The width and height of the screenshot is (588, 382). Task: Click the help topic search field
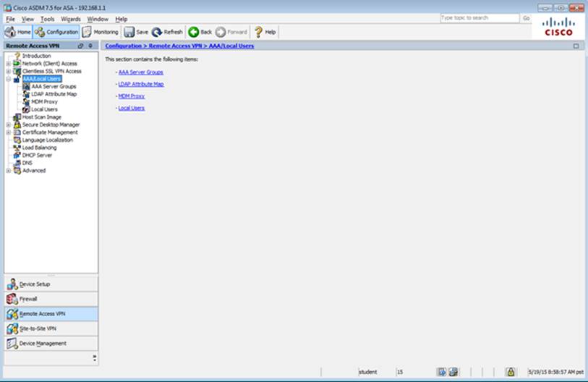tap(479, 18)
